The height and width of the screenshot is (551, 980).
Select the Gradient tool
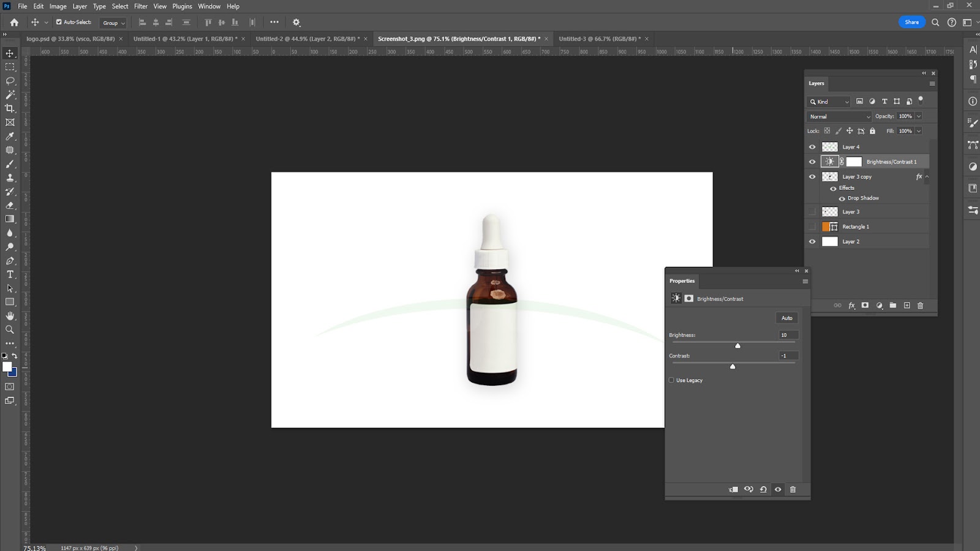(x=10, y=219)
